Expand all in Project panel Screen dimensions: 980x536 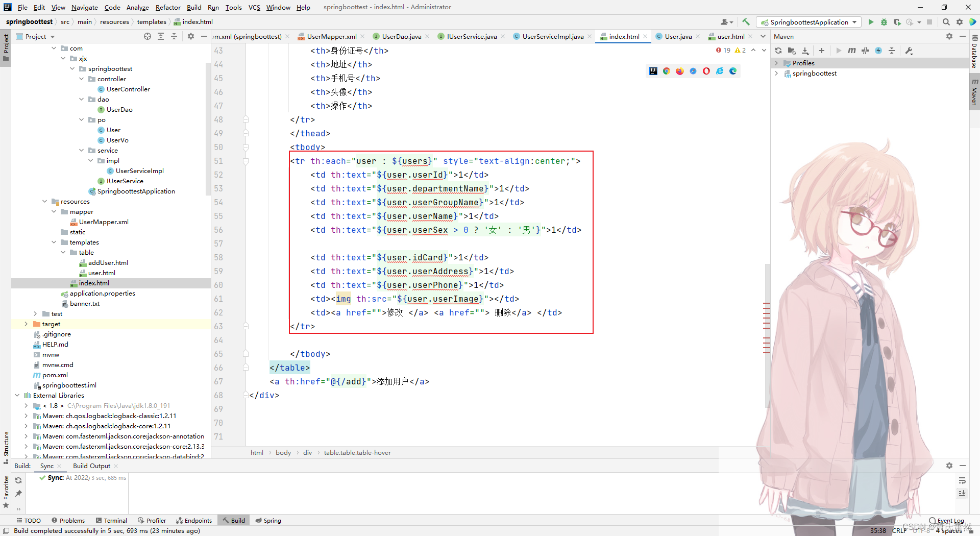[161, 36]
